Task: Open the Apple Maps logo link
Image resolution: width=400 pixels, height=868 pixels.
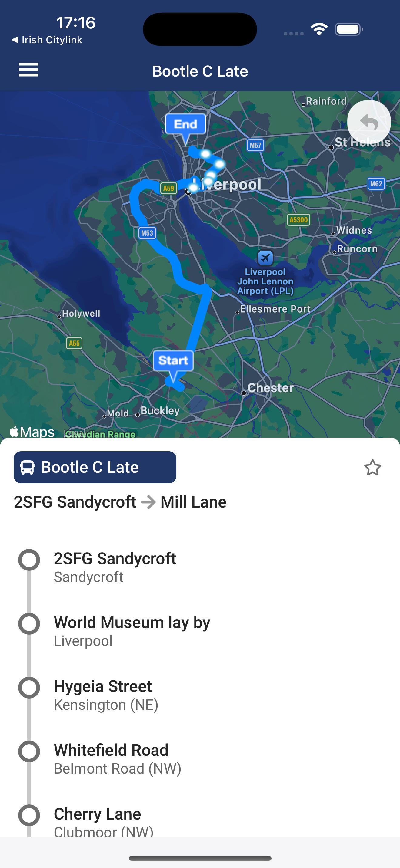Action: coord(32,432)
